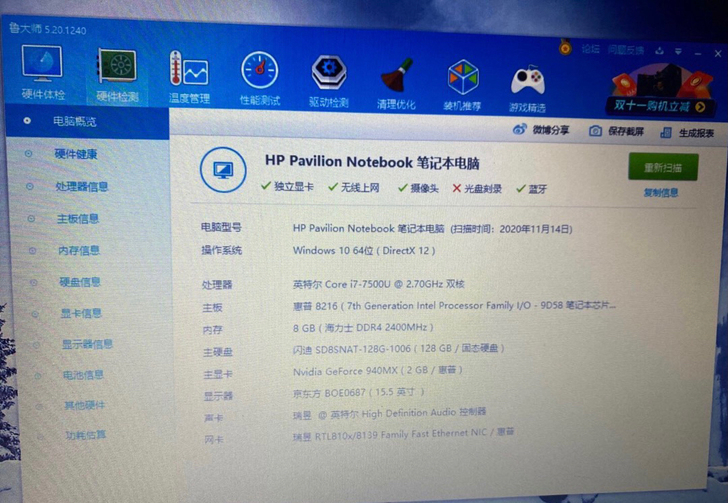728x503 pixels.
Task: Open 清理优化 cleanup broom icon
Action: [x=396, y=84]
